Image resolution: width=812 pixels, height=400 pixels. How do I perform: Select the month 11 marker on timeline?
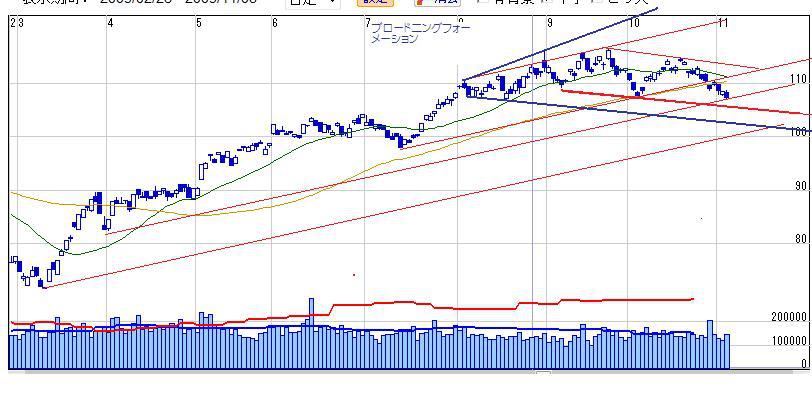[724, 23]
